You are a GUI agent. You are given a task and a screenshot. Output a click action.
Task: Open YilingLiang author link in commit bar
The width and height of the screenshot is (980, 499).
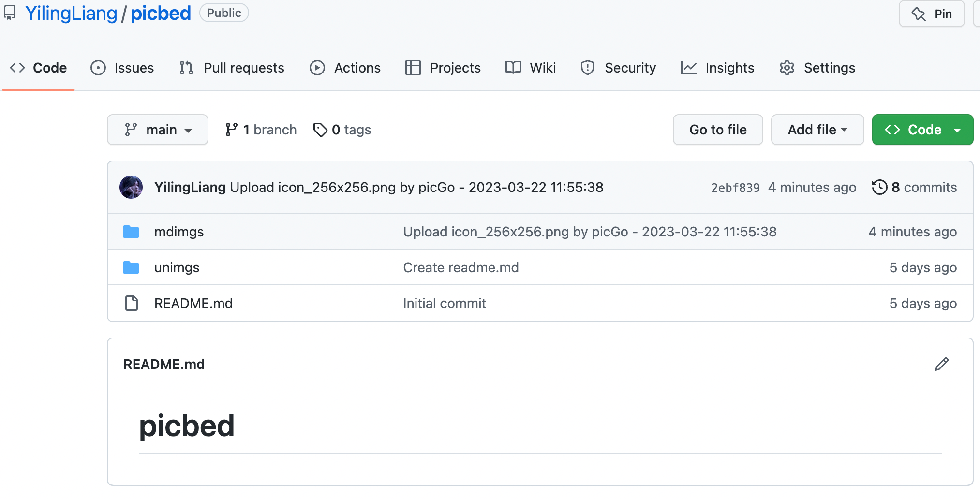[x=190, y=187]
